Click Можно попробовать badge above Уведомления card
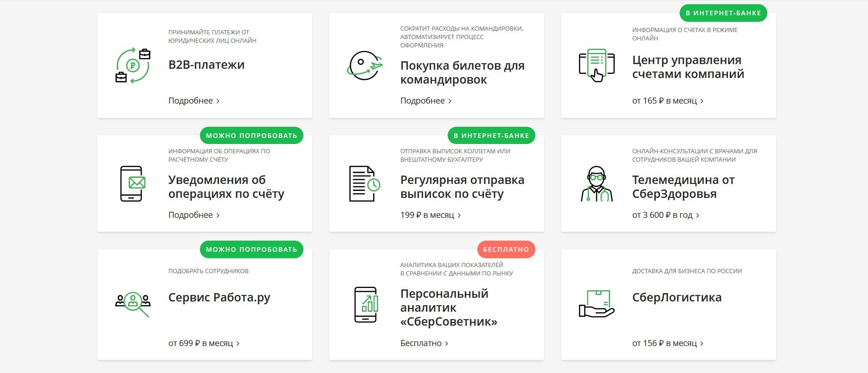 [251, 136]
